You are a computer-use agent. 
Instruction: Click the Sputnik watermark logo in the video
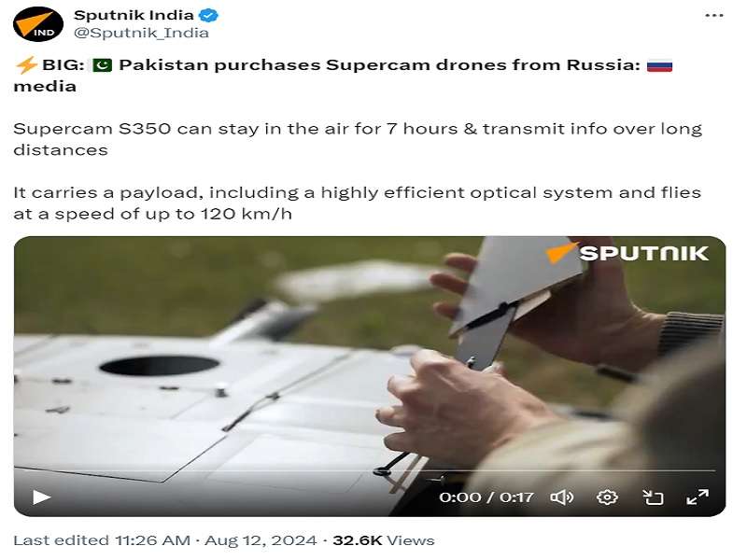click(627, 253)
